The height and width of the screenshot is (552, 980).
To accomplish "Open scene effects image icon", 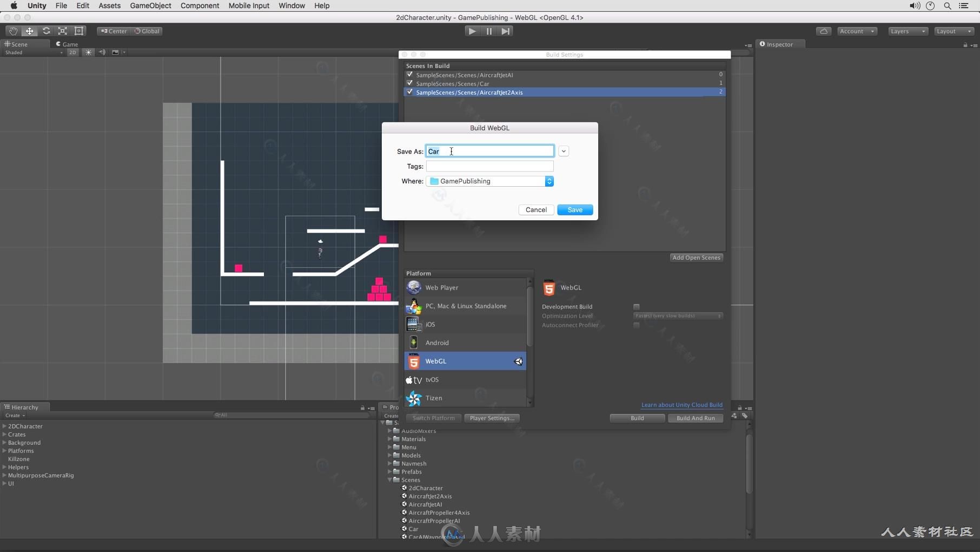I will point(115,52).
